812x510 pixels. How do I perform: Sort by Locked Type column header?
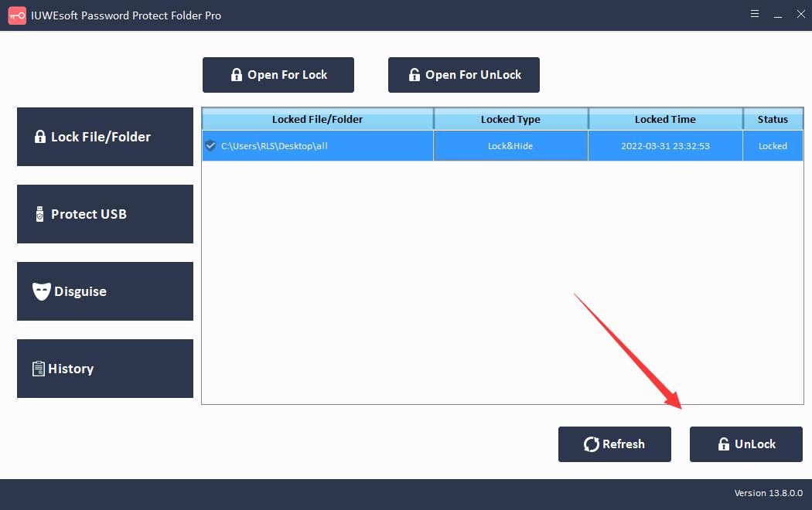click(510, 120)
